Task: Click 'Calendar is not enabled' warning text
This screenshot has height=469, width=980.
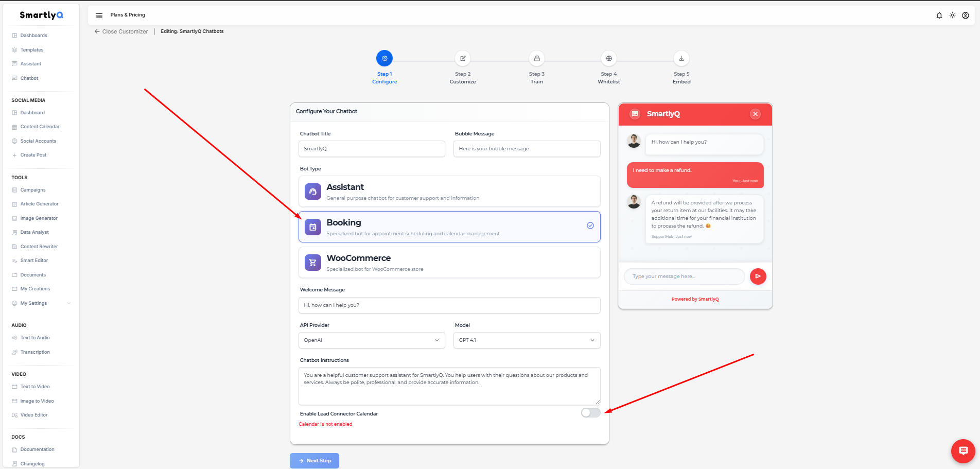Action: point(325,424)
